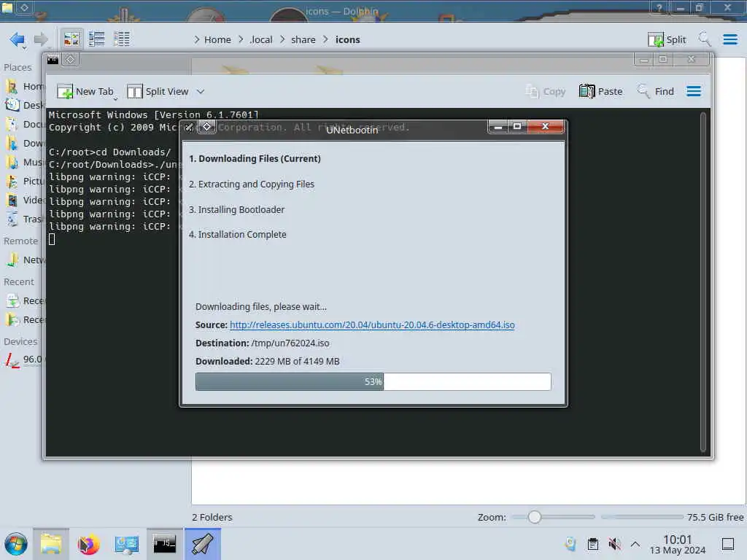747x560 pixels.
Task: Toggle muted volume tray icon
Action: pyautogui.click(x=614, y=544)
